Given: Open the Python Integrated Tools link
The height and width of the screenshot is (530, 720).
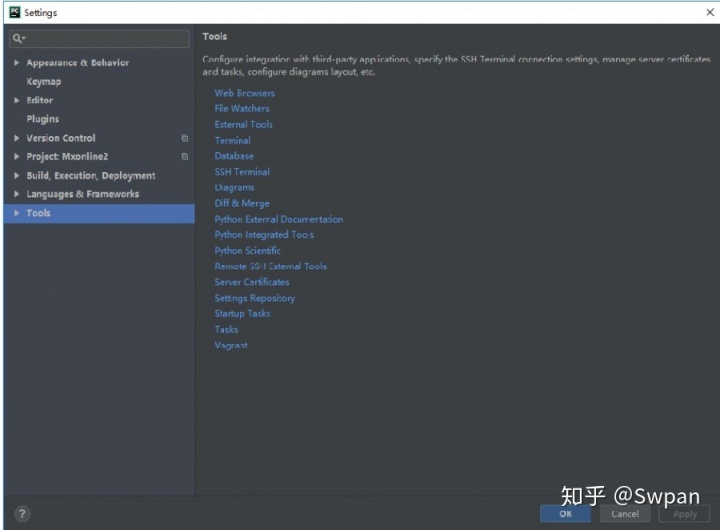Looking at the screenshot, I should (264, 235).
